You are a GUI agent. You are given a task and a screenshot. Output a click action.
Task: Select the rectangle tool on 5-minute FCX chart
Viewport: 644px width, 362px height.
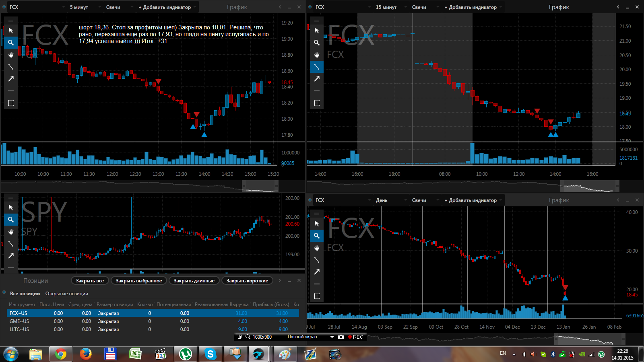11,103
